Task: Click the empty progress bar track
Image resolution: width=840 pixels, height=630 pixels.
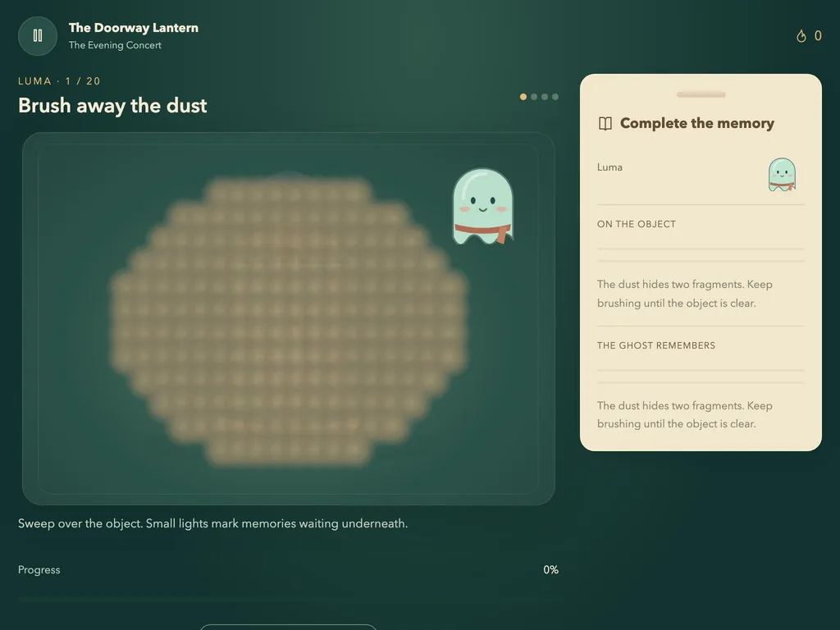Action: coord(288,600)
